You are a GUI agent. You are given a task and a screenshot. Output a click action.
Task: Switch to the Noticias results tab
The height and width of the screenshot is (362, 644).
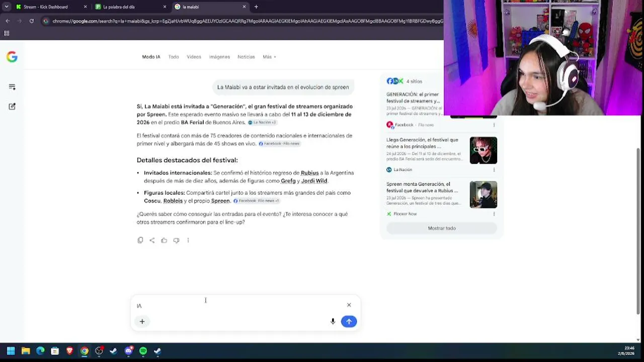coord(246,57)
